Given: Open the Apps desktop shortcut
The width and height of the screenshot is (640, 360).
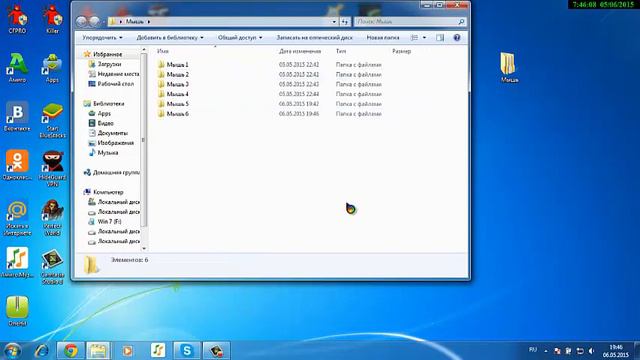Looking at the screenshot, I should click(x=52, y=68).
